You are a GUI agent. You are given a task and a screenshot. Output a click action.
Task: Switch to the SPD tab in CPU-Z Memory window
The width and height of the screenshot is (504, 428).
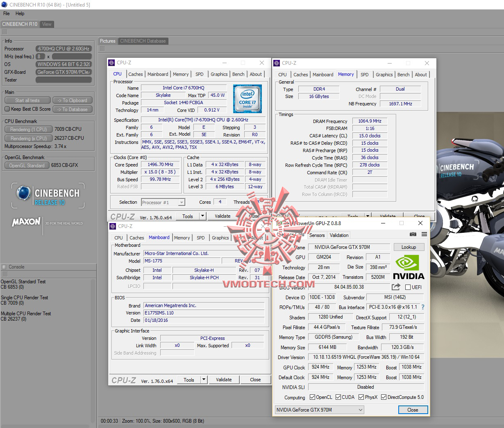[x=365, y=75]
